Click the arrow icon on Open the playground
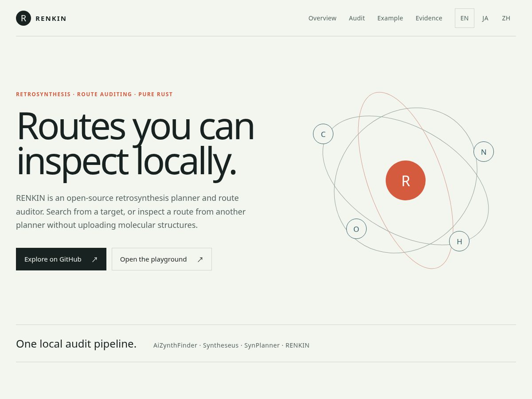532x399 pixels. point(200,259)
